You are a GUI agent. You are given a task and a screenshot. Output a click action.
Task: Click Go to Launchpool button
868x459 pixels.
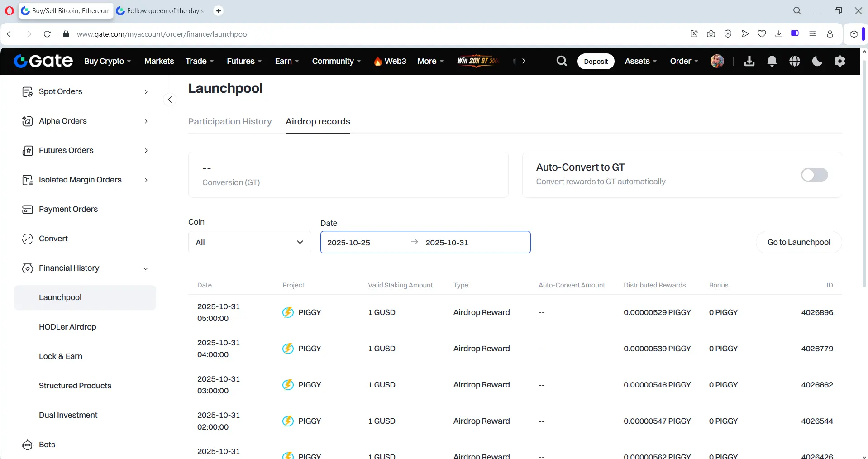point(799,242)
